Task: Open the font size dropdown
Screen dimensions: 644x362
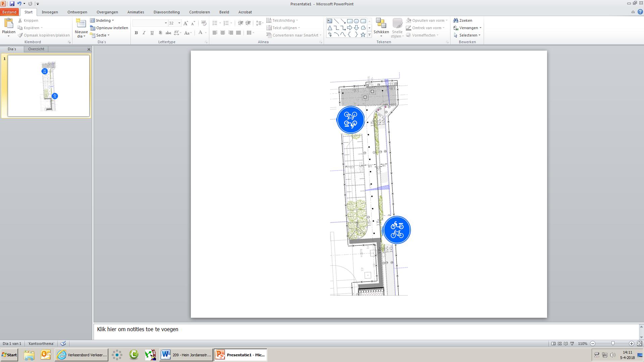Action: [179, 23]
